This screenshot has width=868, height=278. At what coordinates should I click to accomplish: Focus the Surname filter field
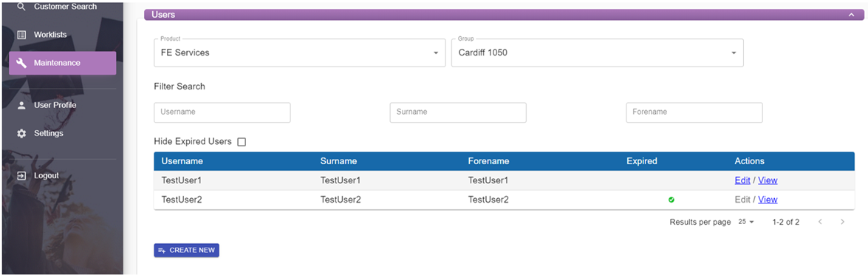pyautogui.click(x=458, y=112)
